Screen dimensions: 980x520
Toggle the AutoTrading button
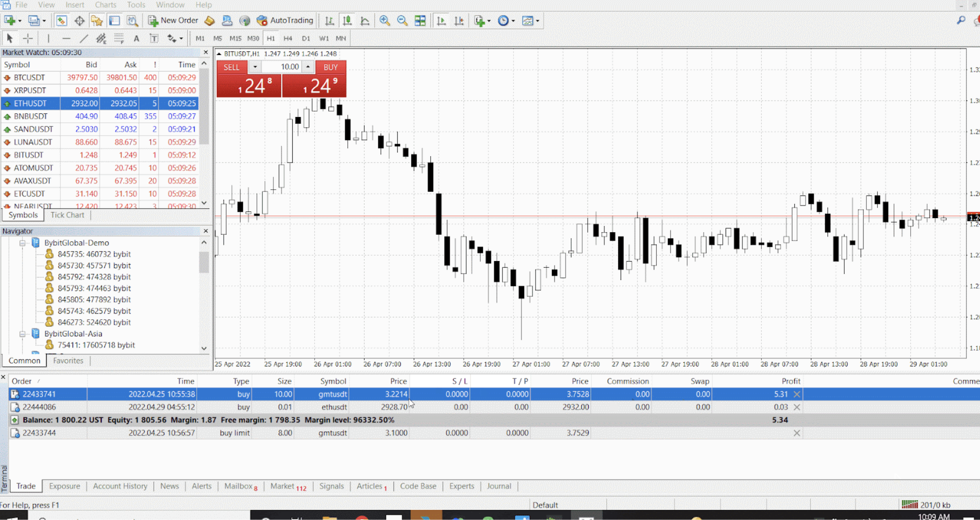click(x=285, y=20)
